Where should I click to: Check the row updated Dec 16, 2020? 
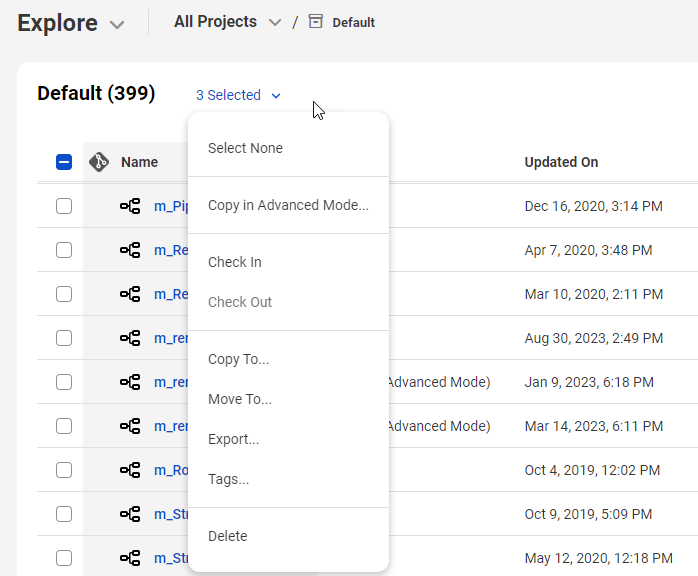(x=64, y=206)
